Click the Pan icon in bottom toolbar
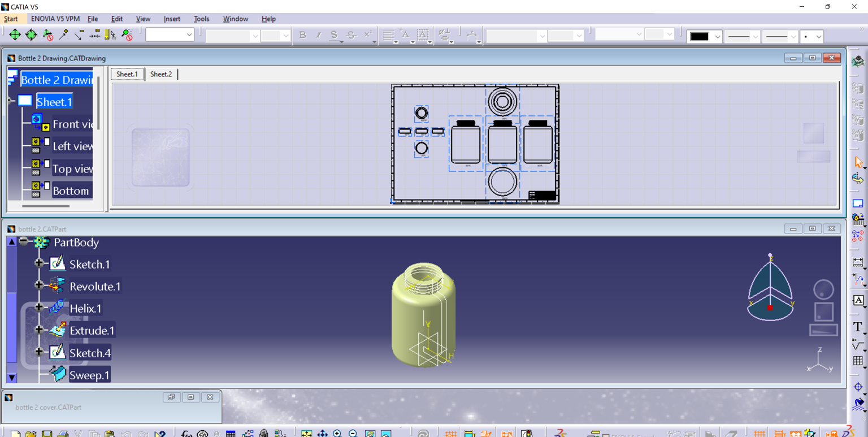The height and width of the screenshot is (437, 868). [322, 434]
